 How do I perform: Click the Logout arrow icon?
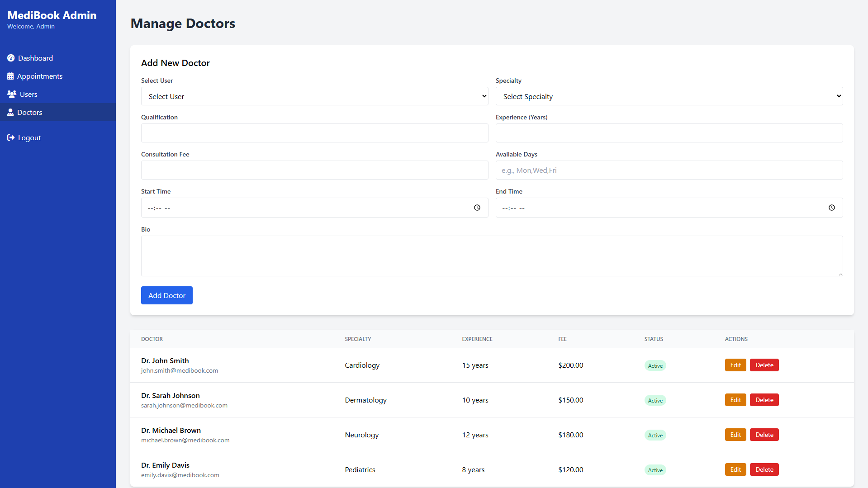click(11, 137)
